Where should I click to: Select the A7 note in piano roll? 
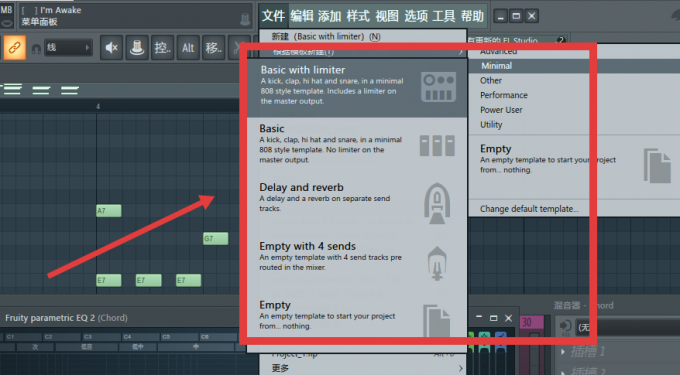pos(108,211)
